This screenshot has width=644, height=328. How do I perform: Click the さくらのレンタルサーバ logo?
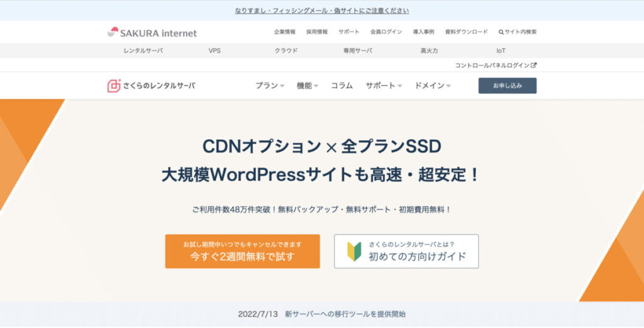[x=151, y=86]
